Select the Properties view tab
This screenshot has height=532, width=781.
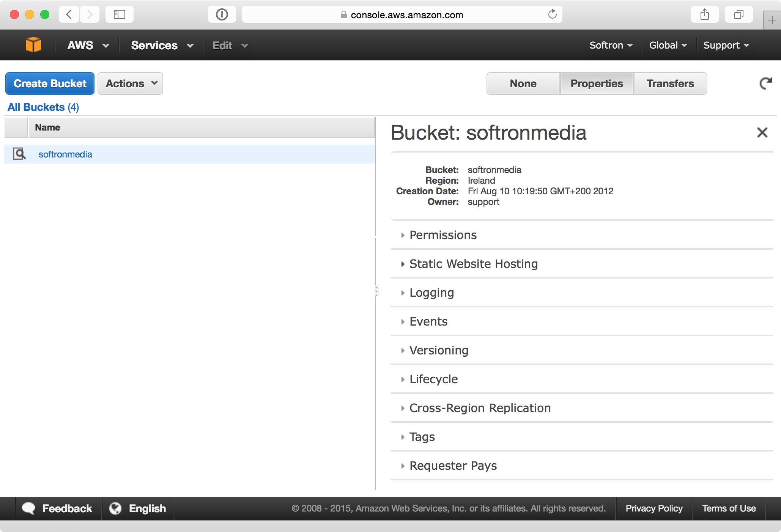click(597, 83)
